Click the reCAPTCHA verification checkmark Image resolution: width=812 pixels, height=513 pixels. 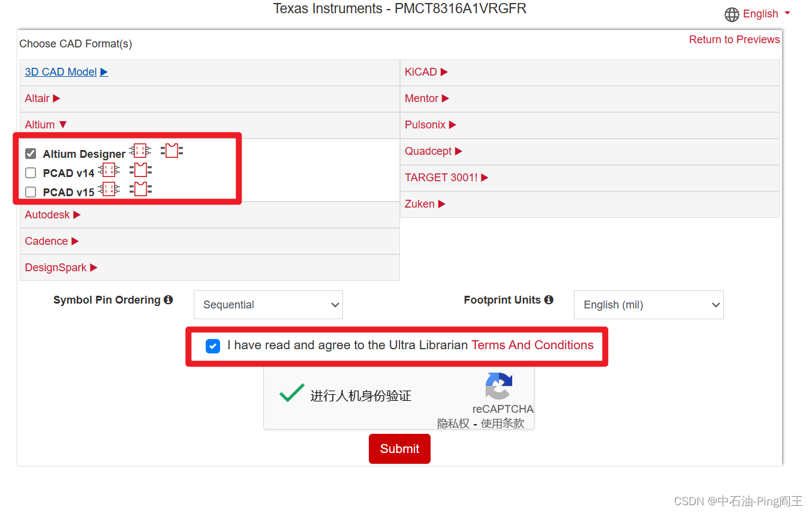[x=291, y=393]
